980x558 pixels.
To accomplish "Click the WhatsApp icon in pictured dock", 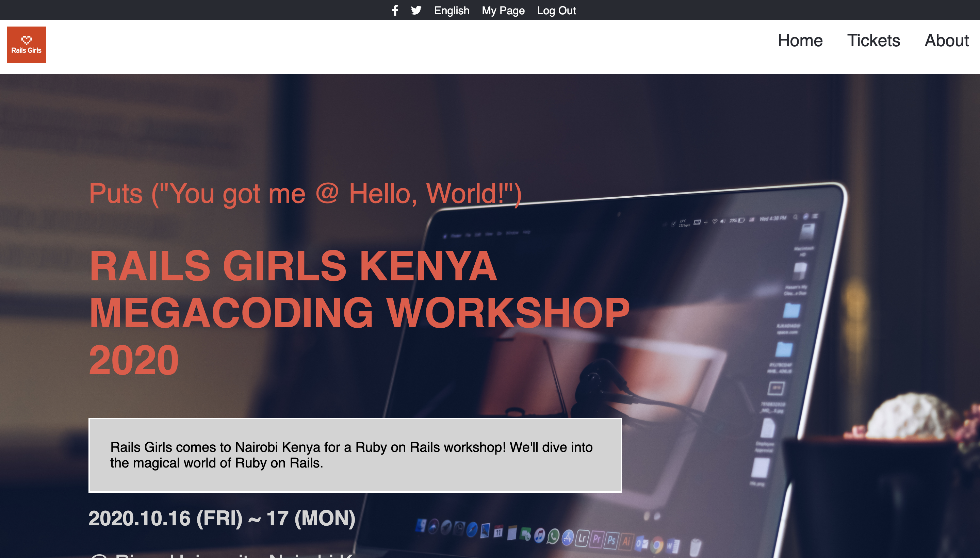I will 553,537.
